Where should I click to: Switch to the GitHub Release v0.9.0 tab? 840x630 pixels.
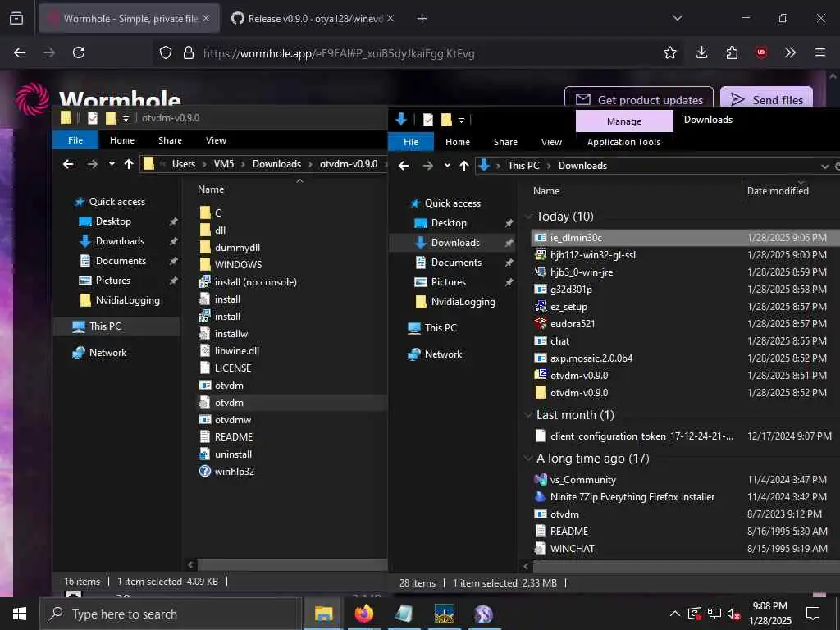coord(313,19)
